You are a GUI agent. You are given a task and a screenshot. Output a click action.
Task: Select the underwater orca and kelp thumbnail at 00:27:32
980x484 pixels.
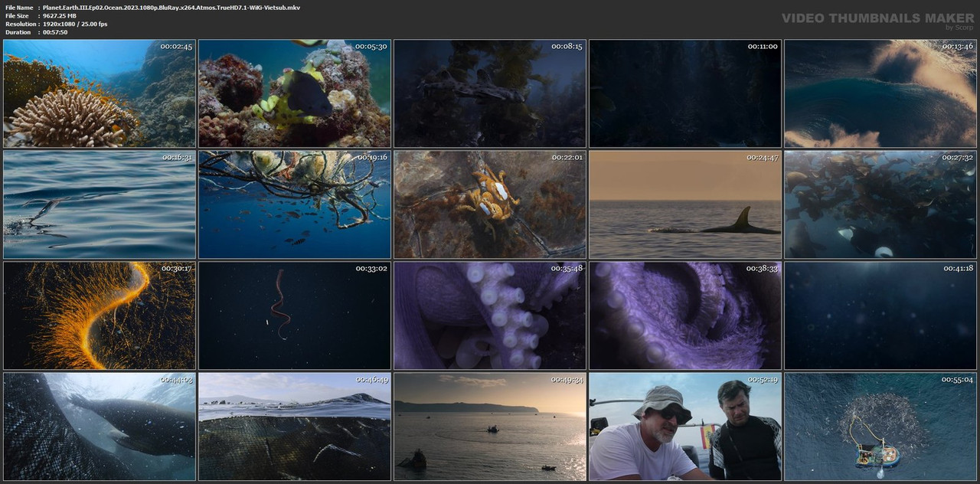tap(880, 204)
